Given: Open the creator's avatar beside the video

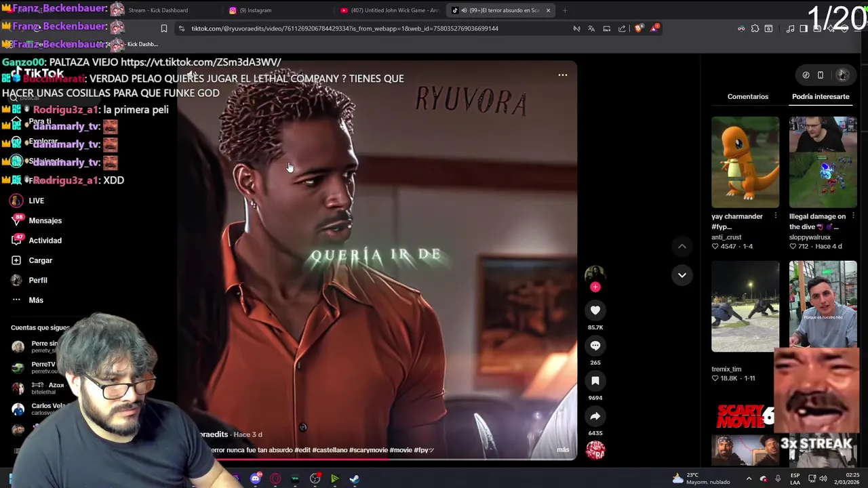Looking at the screenshot, I should pos(595,274).
